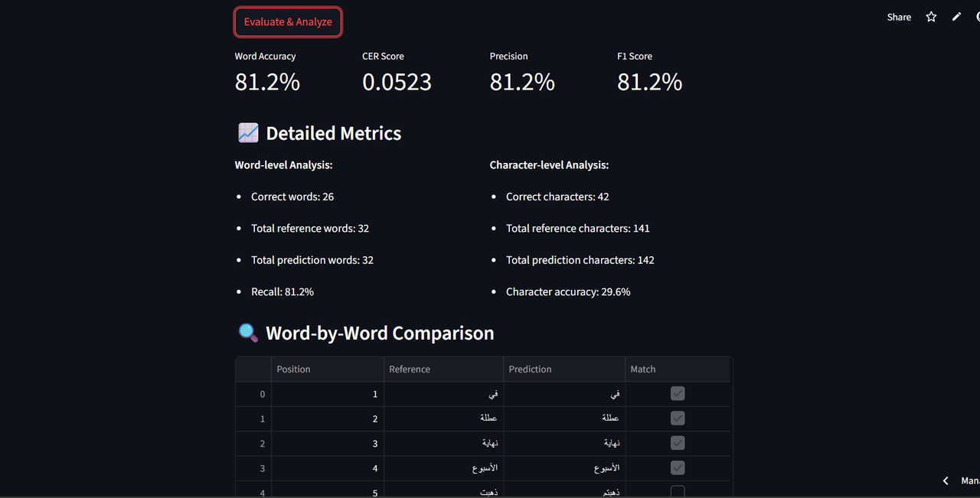
Task: Click the Word Accuracy label
Action: pyautogui.click(x=265, y=57)
